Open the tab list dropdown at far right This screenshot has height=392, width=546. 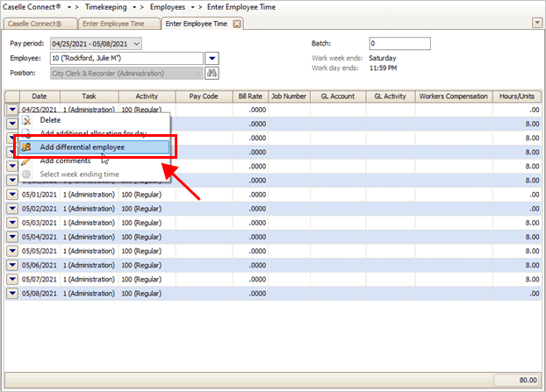(x=537, y=23)
